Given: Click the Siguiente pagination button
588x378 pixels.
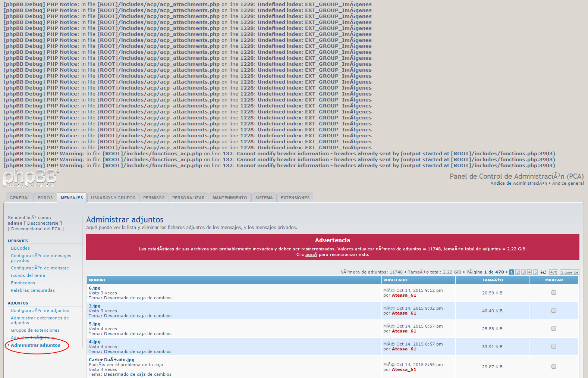Looking at the screenshot, I should (569, 272).
